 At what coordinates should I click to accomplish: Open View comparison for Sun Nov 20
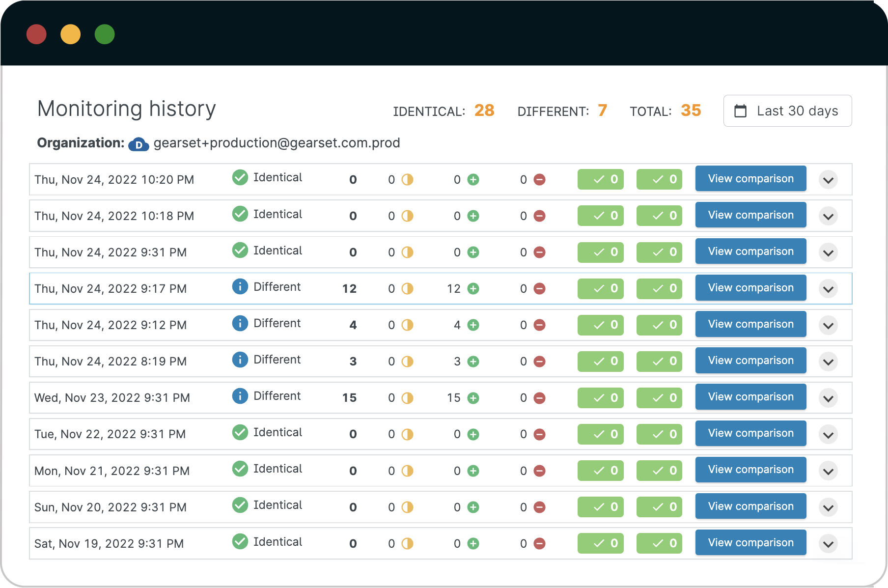click(750, 506)
